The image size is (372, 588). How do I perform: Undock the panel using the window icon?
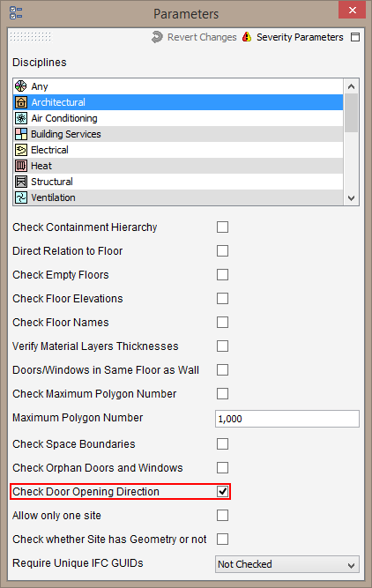[354, 37]
